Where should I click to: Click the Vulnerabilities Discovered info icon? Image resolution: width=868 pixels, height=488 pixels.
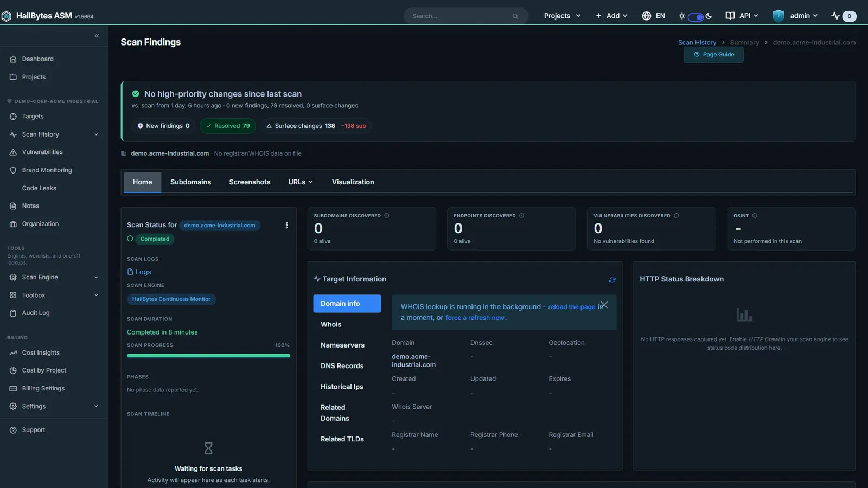(676, 216)
